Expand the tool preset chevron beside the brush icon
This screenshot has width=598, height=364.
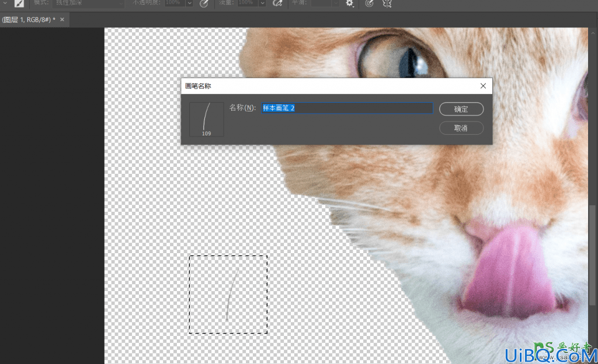coord(5,3)
